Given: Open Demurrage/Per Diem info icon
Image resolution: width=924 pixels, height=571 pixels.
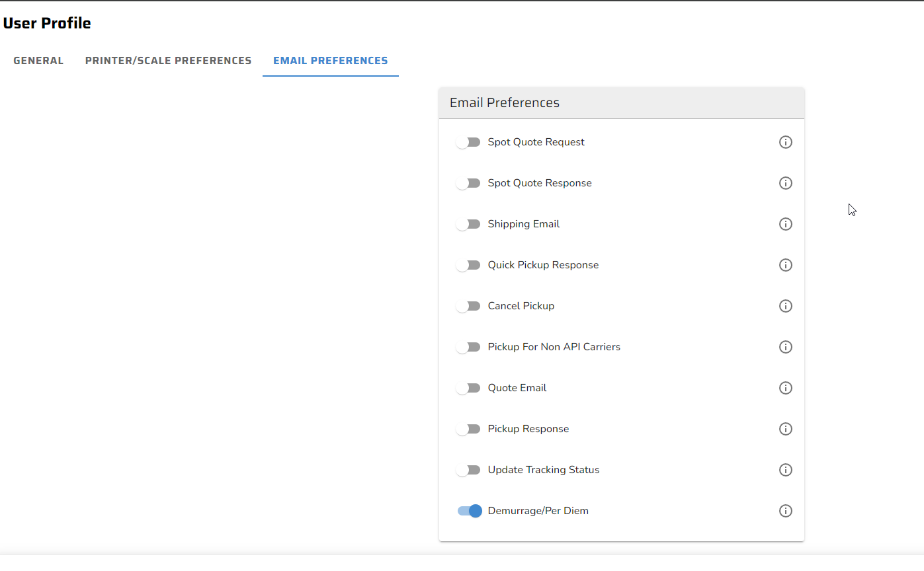Looking at the screenshot, I should (x=785, y=511).
